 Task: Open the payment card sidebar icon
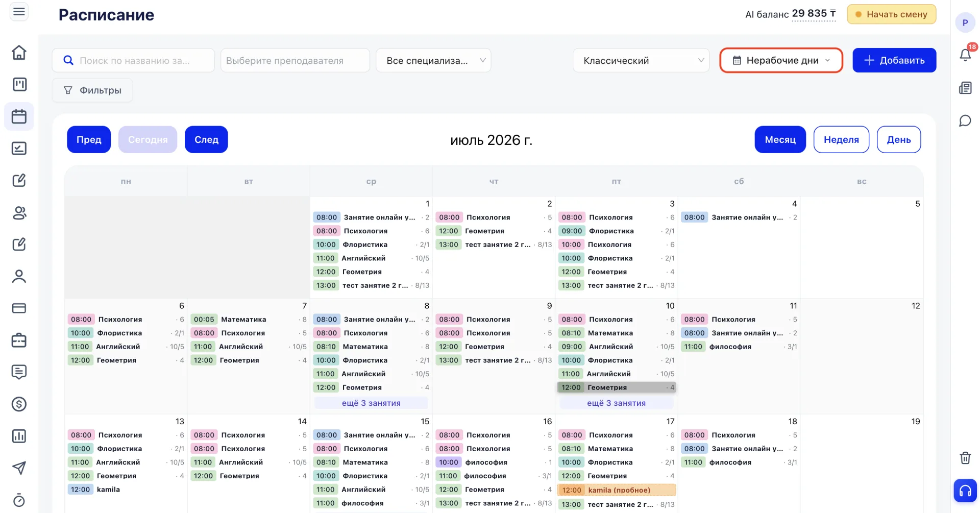coord(19,308)
